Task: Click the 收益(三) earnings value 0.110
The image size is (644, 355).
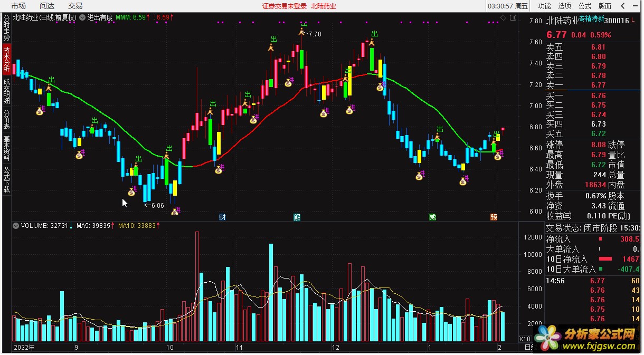Action: pyautogui.click(x=596, y=216)
